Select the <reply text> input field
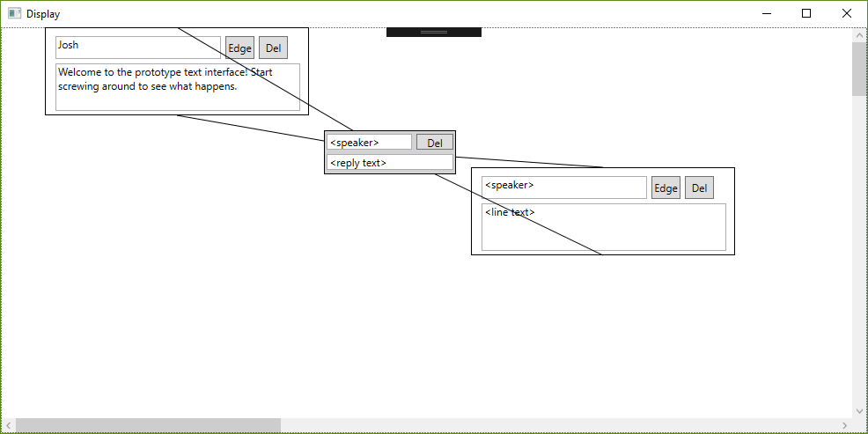Screen dimensions: 868x434 tap(389, 163)
